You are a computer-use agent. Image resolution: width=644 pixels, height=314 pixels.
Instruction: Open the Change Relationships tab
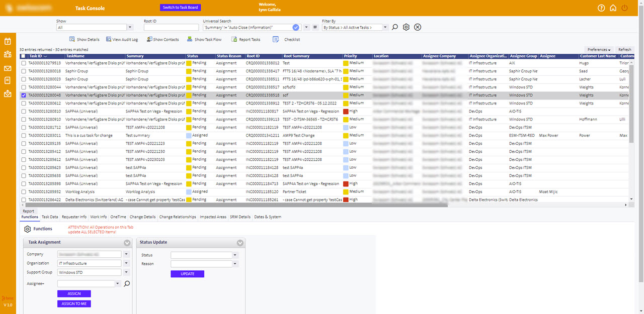pos(178,217)
